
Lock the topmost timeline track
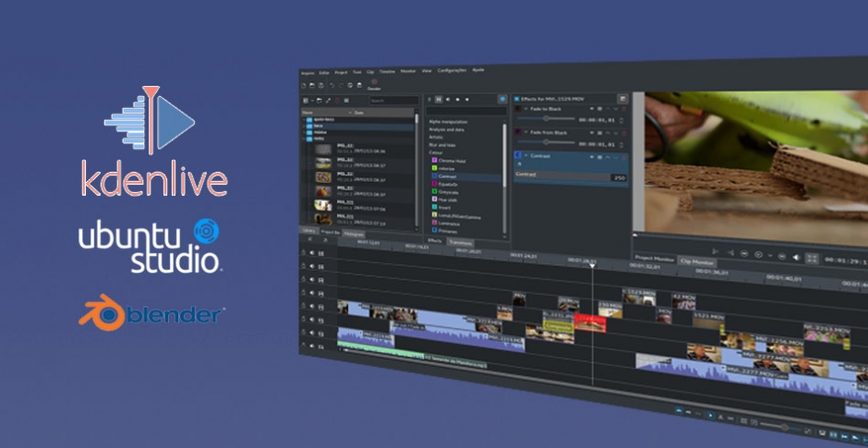pyautogui.click(x=304, y=252)
